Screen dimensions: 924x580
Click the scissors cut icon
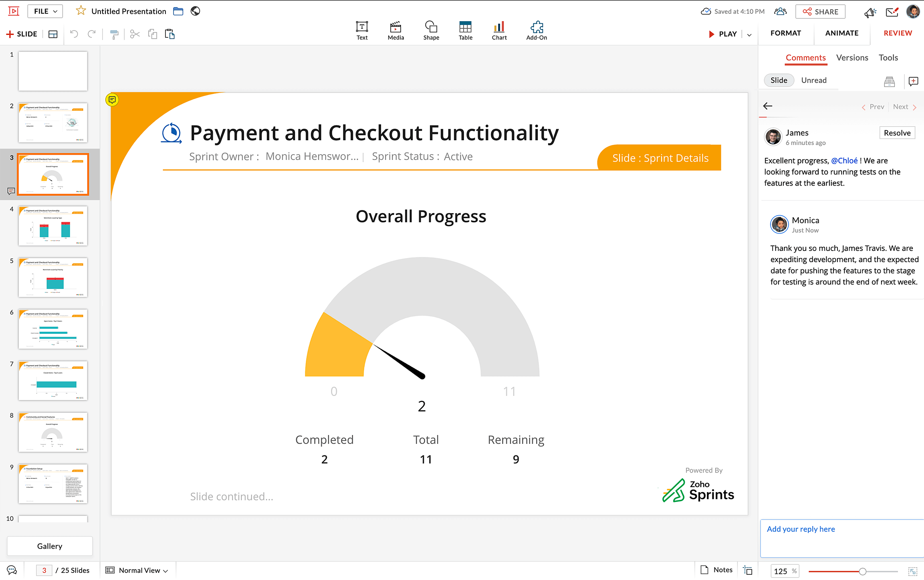[x=135, y=34]
